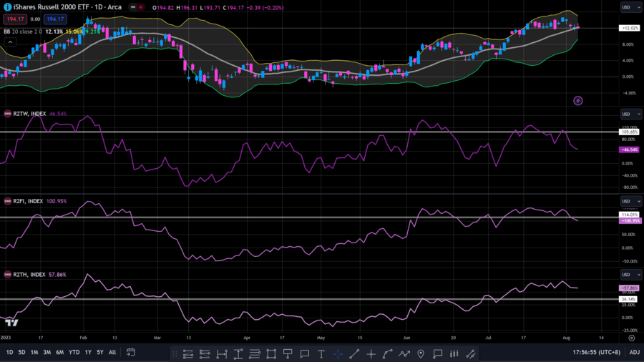The height and width of the screenshot is (362, 644).
Task: Open USD currency dropdown on main chart
Action: pyautogui.click(x=631, y=7)
